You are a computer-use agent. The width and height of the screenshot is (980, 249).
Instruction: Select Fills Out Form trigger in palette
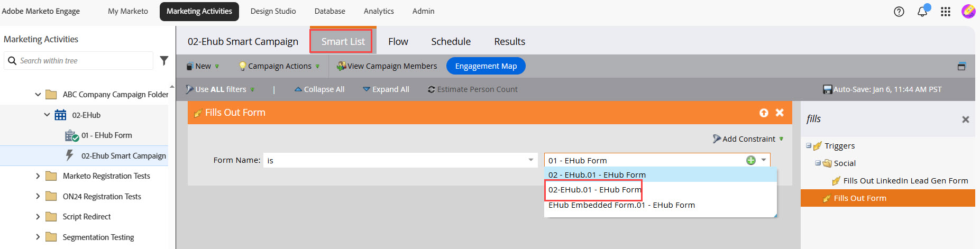(x=887, y=198)
